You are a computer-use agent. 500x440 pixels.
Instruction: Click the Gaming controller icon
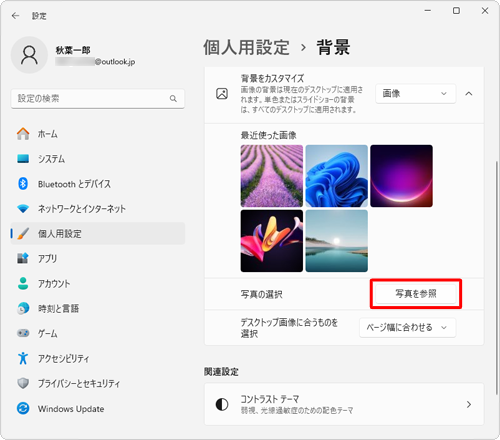point(23,333)
